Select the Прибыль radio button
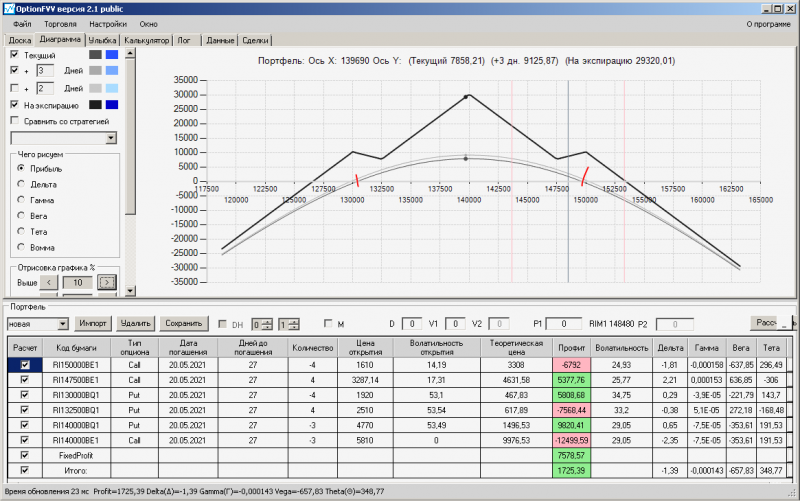Screen dimensions: 800x501 (21, 168)
